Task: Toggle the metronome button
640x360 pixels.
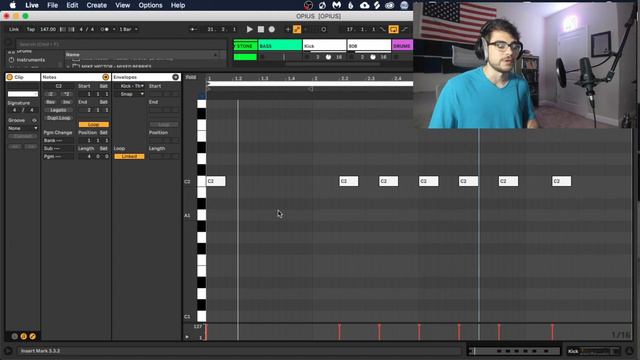Action: tap(105, 29)
